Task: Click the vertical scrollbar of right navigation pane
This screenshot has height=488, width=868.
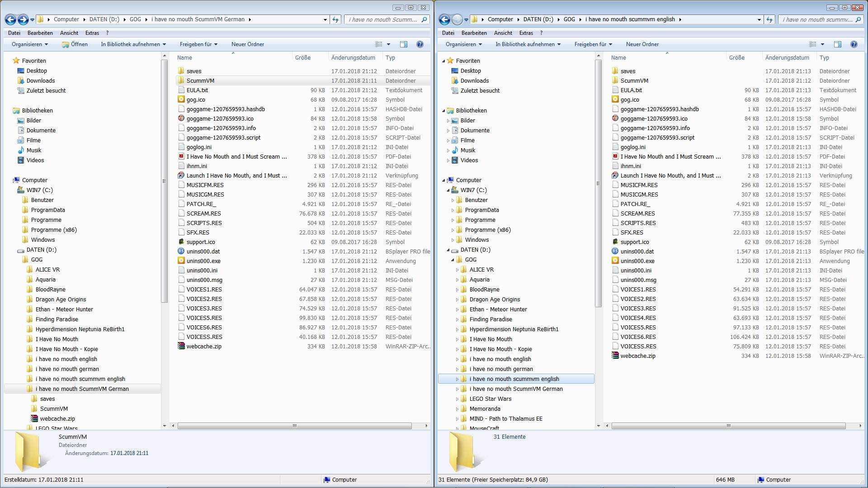Action: point(599,183)
